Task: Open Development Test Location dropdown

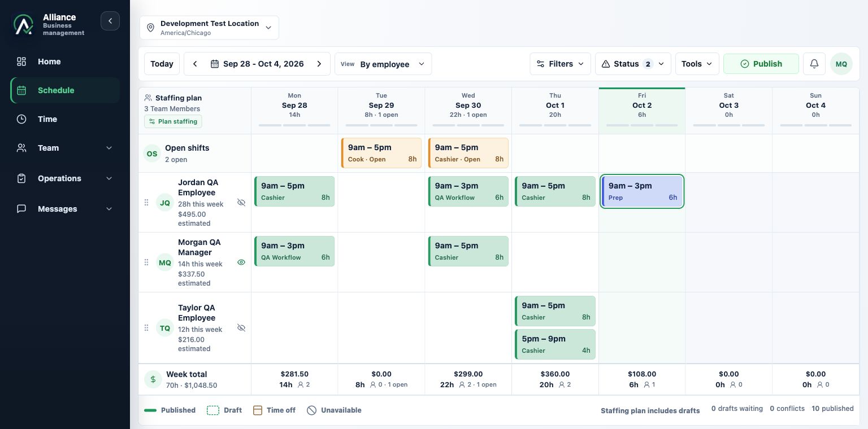Action: coord(209,28)
